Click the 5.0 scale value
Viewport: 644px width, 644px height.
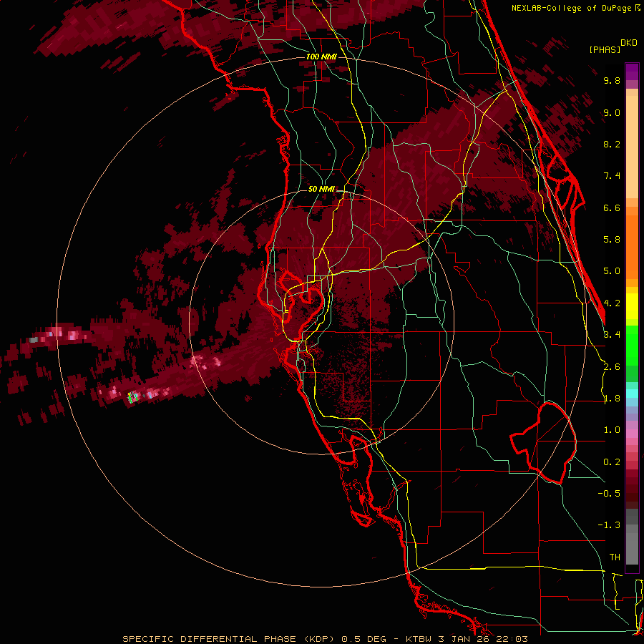coord(612,271)
